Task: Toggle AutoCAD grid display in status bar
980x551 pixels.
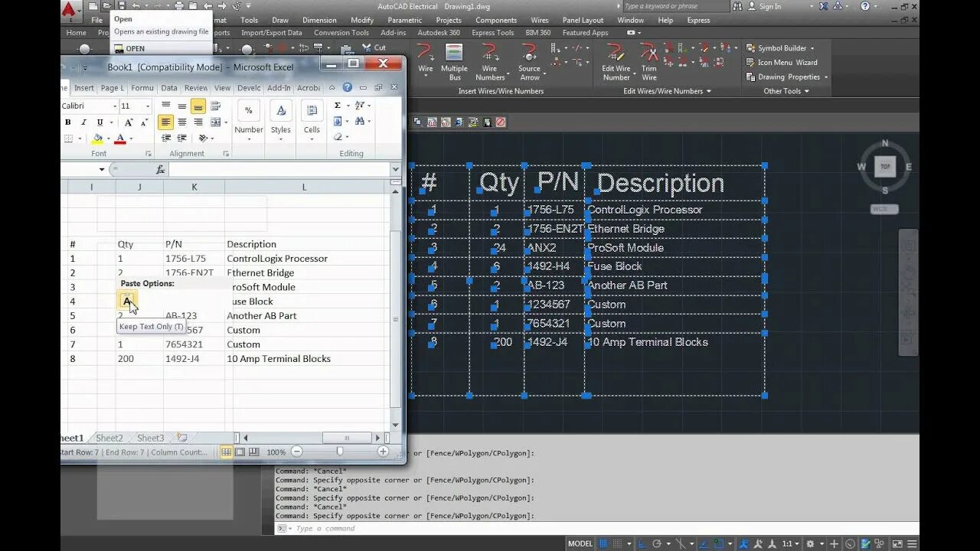Action: 603,544
